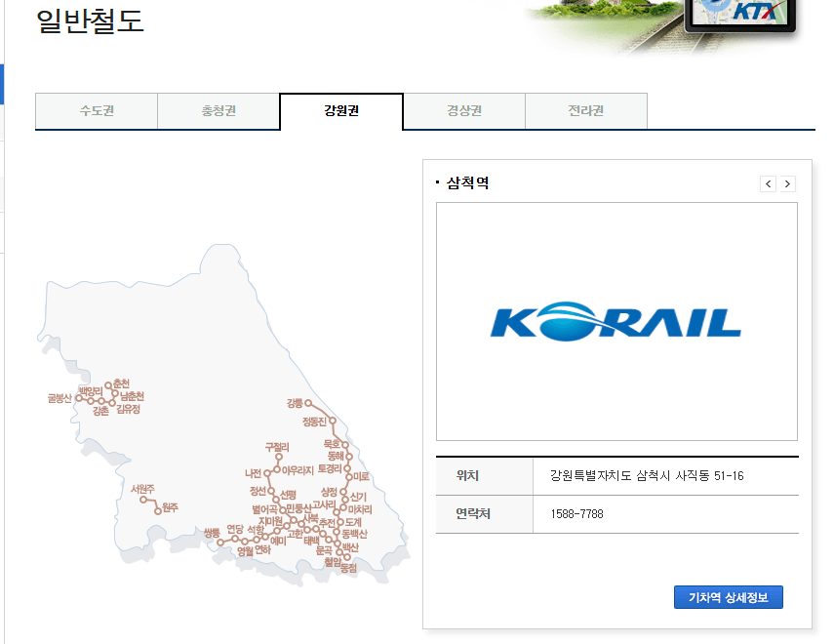Image resolution: width=834 pixels, height=644 pixels.
Task: Choose the 연당 station marker
Action: pyautogui.click(x=234, y=539)
